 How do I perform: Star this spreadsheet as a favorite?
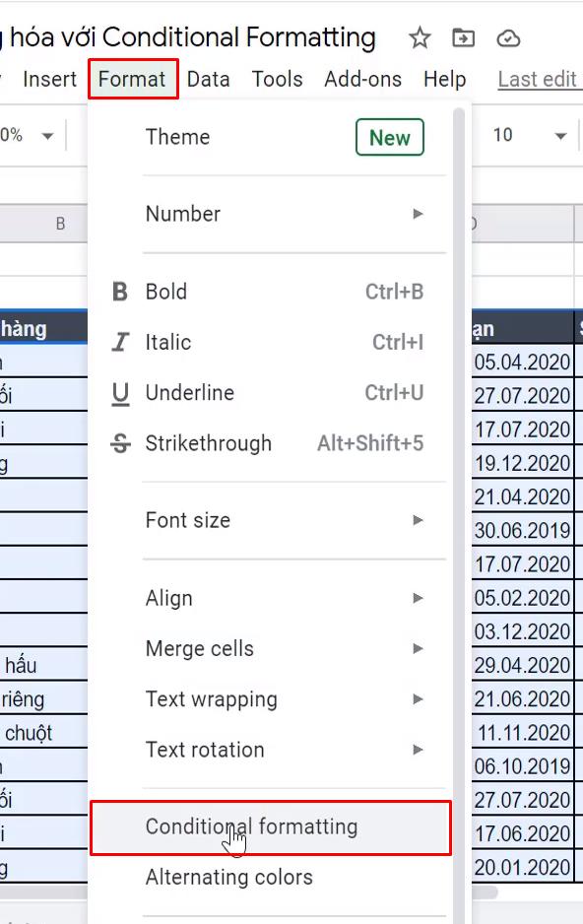pyautogui.click(x=420, y=37)
